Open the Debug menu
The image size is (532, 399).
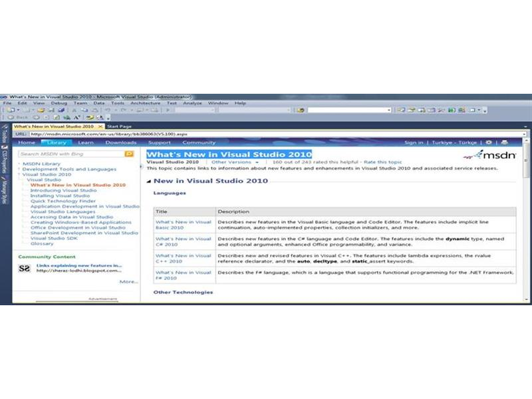[59, 103]
